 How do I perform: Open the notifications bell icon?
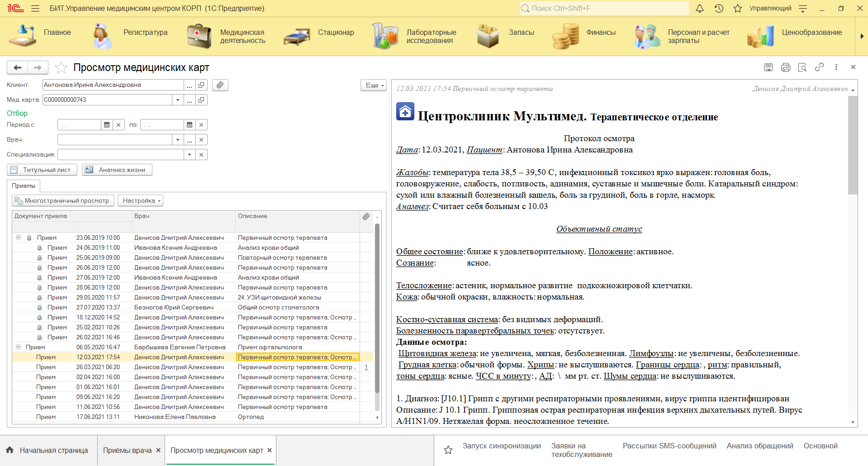click(x=699, y=8)
